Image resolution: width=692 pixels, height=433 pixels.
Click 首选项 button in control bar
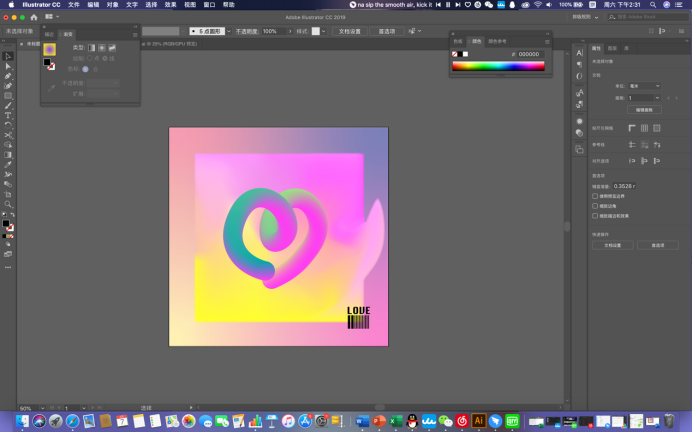(x=387, y=31)
